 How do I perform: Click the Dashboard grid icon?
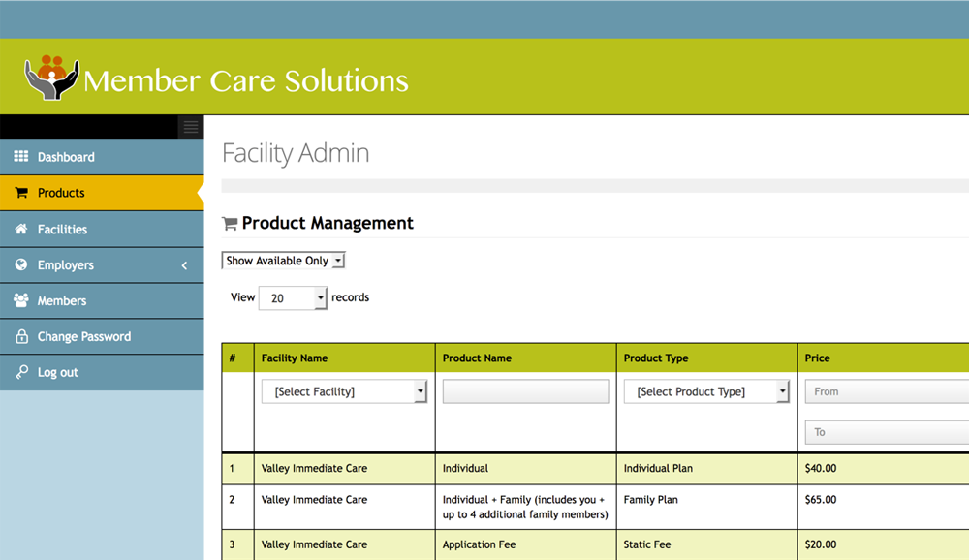(x=21, y=157)
